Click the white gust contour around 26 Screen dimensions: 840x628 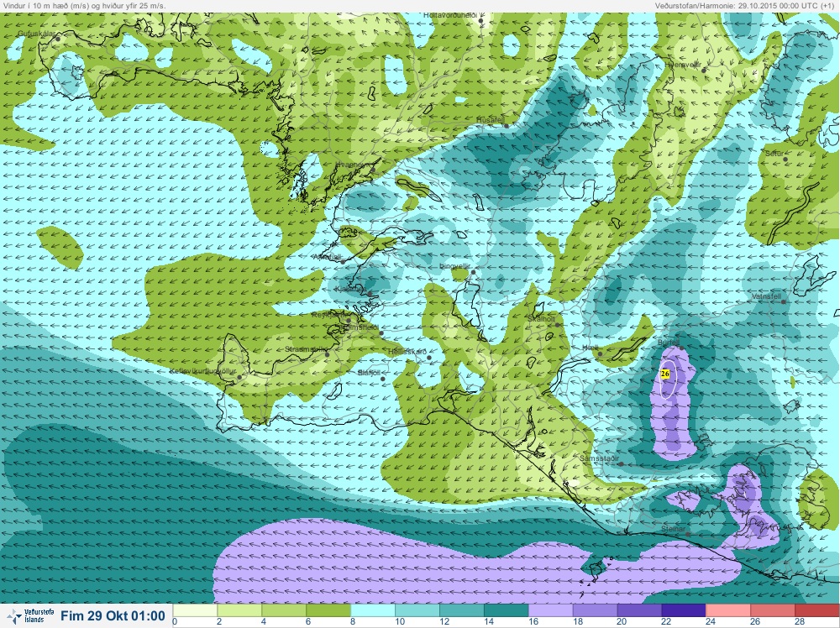click(x=668, y=379)
